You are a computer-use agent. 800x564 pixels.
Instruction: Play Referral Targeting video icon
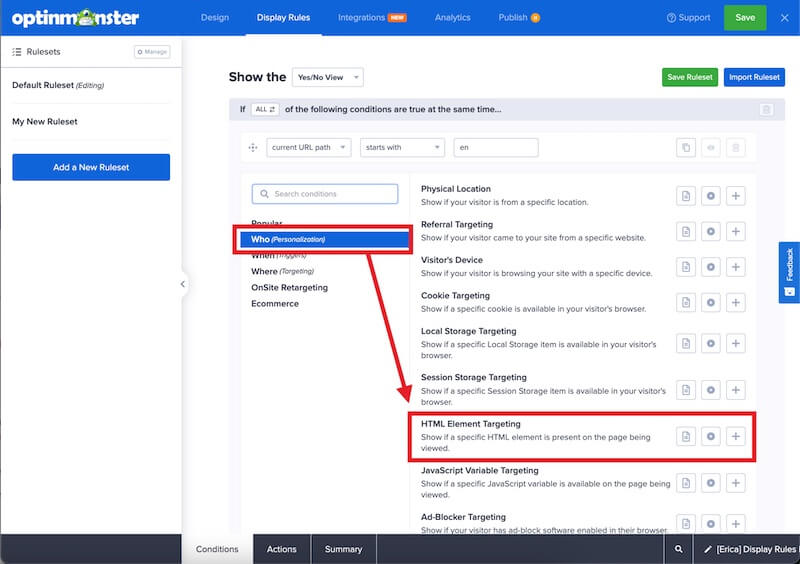(711, 232)
